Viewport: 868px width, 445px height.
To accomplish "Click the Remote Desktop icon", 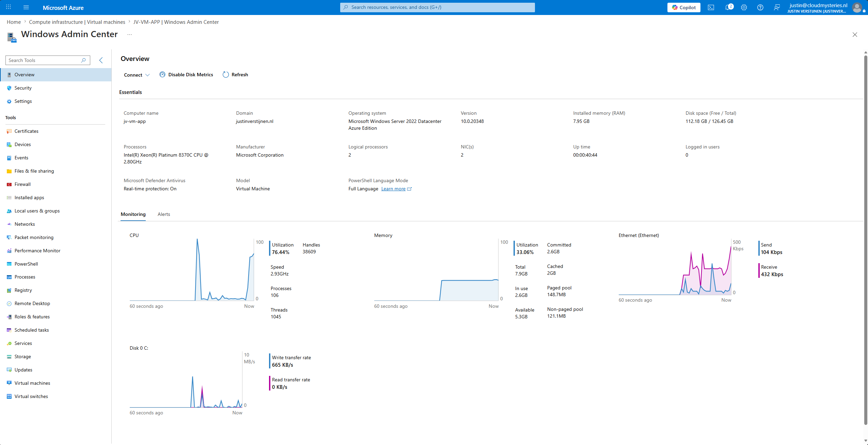I will [9, 304].
